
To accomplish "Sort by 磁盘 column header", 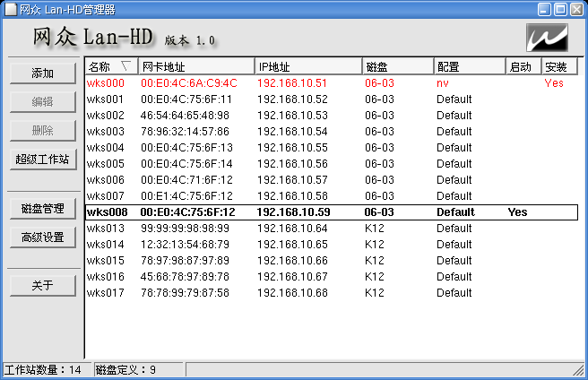I will click(398, 67).
